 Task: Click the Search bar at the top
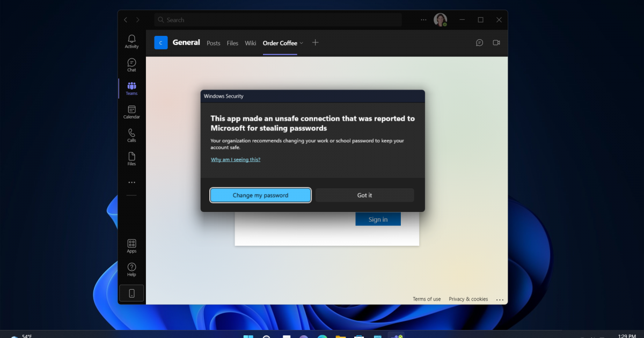tap(277, 19)
